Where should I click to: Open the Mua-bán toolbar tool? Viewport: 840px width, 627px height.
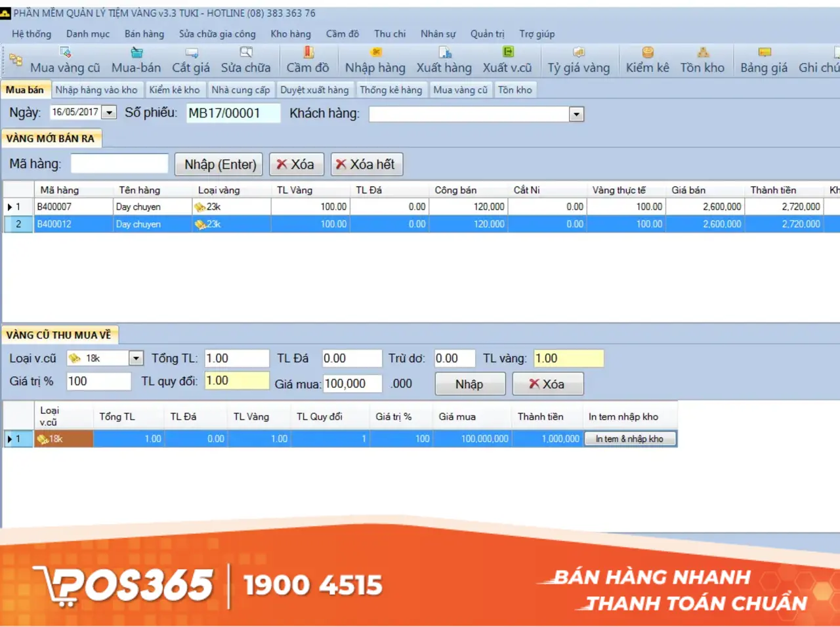(136, 60)
